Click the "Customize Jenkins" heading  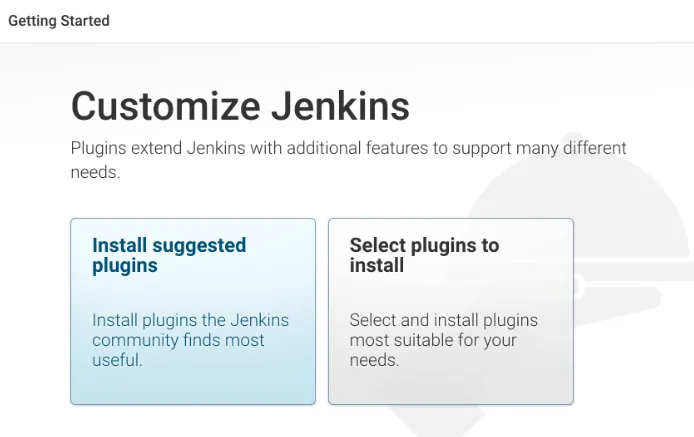click(x=240, y=105)
